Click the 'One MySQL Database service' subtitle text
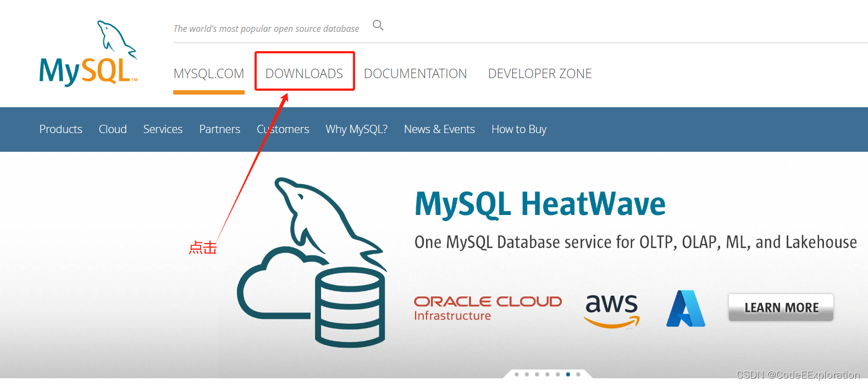868x386 pixels. point(635,242)
